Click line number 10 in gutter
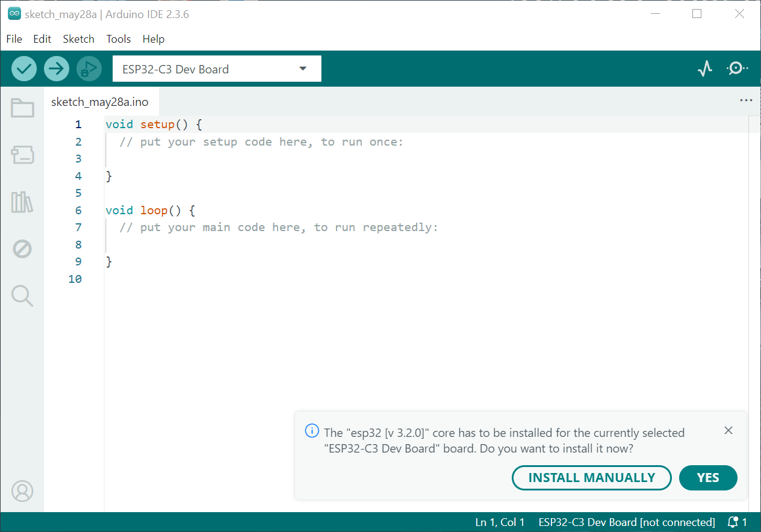Viewport: 761px width, 532px height. [75, 279]
